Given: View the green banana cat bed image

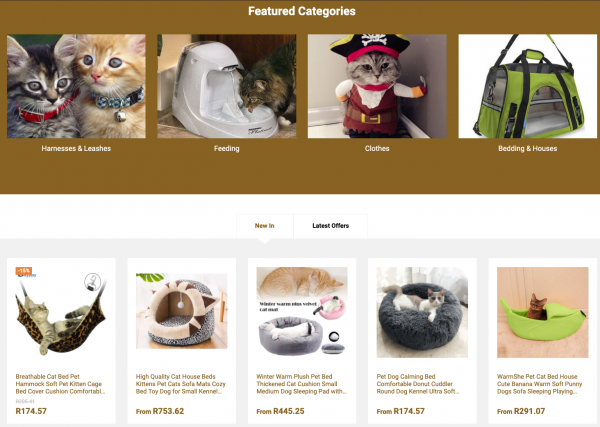Looking at the screenshot, I should pyautogui.click(x=543, y=313).
